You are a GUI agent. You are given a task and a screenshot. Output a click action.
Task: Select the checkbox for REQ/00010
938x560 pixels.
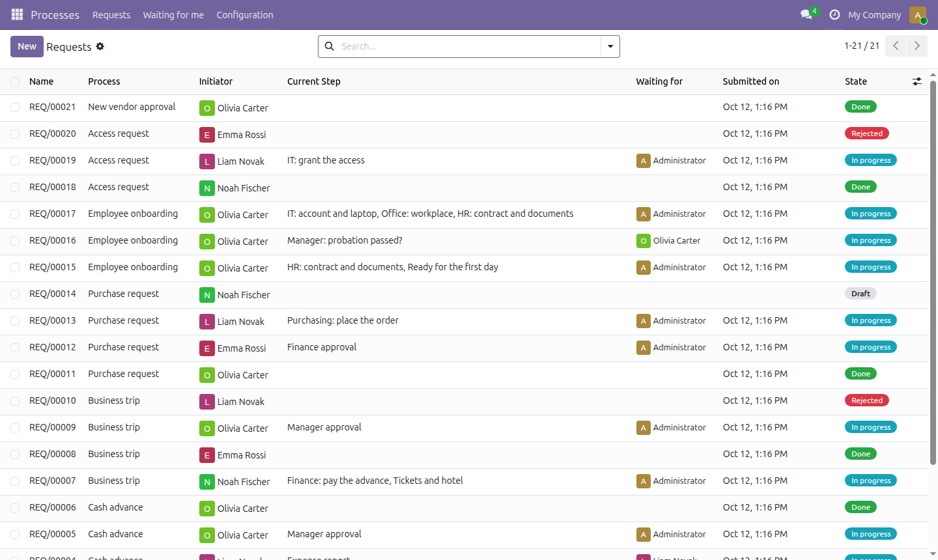pyautogui.click(x=15, y=401)
